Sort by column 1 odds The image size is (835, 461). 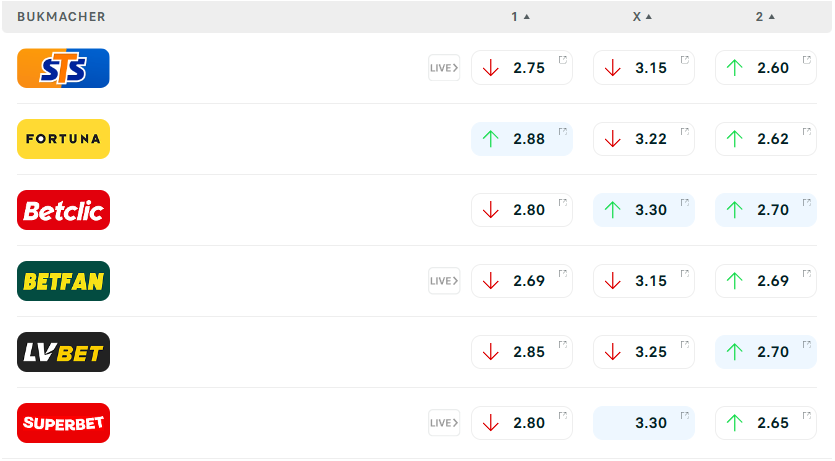pos(520,17)
